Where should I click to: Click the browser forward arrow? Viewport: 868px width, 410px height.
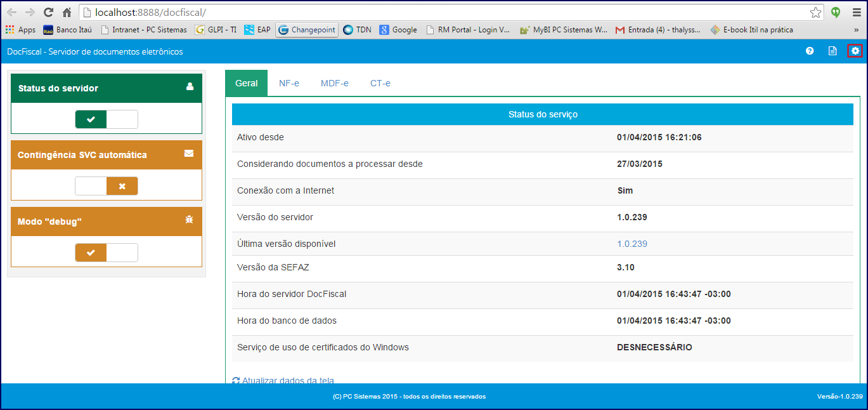coord(29,12)
